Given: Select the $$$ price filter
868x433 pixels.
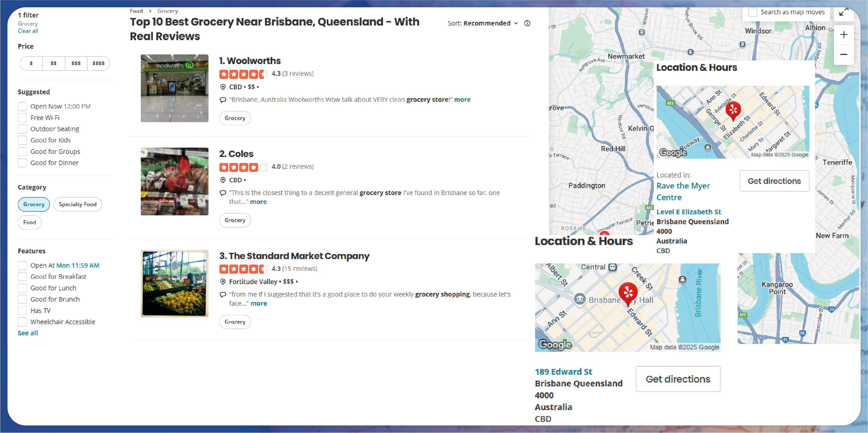Looking at the screenshot, I should [76, 63].
